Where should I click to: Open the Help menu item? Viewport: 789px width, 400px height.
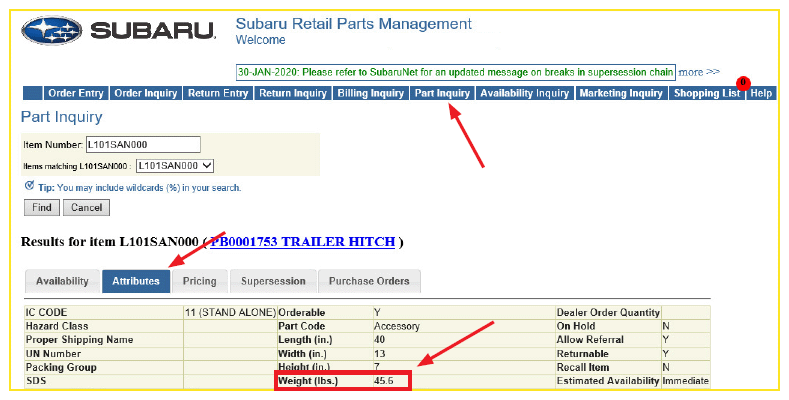coord(761,93)
